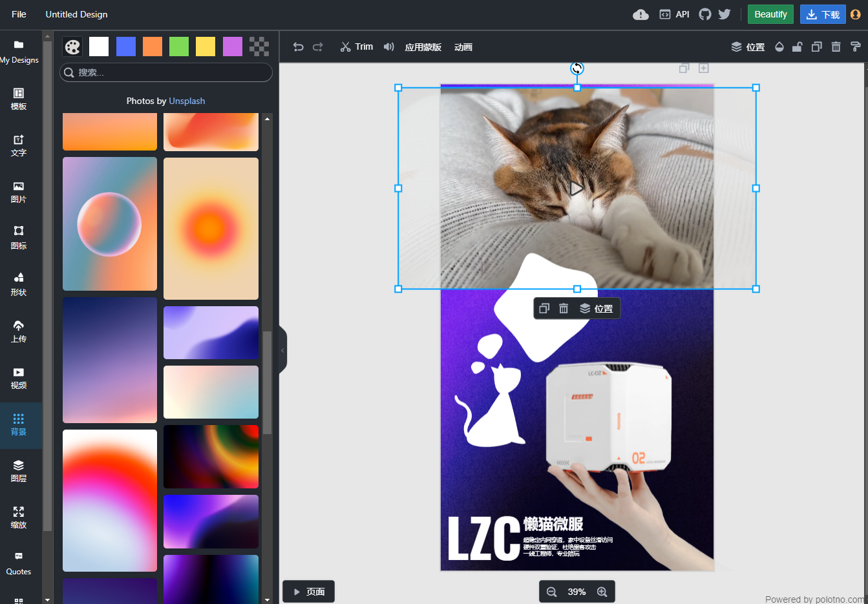Click the Trim button

click(357, 47)
